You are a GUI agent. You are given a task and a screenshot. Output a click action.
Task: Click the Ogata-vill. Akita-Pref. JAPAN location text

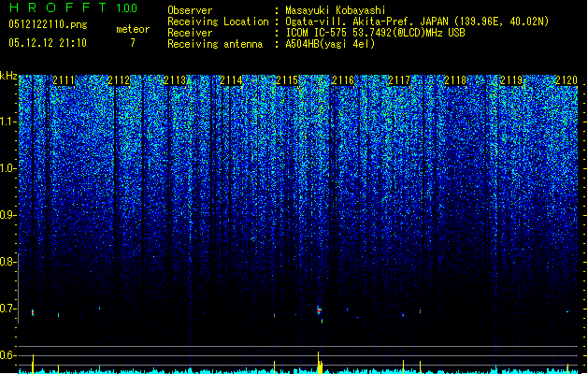[417, 22]
